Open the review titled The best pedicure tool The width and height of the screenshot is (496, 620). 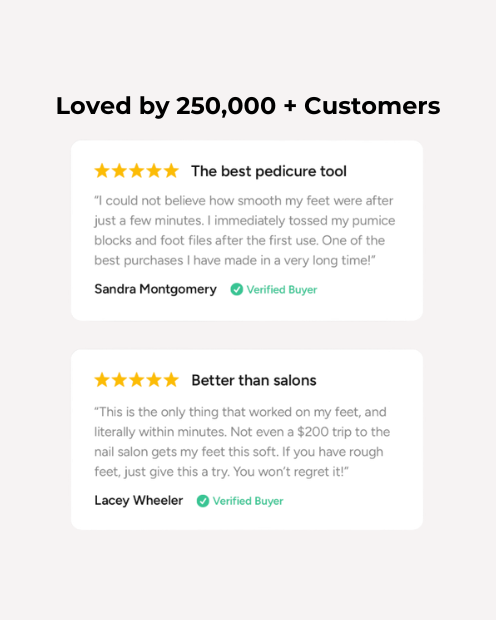point(269,171)
